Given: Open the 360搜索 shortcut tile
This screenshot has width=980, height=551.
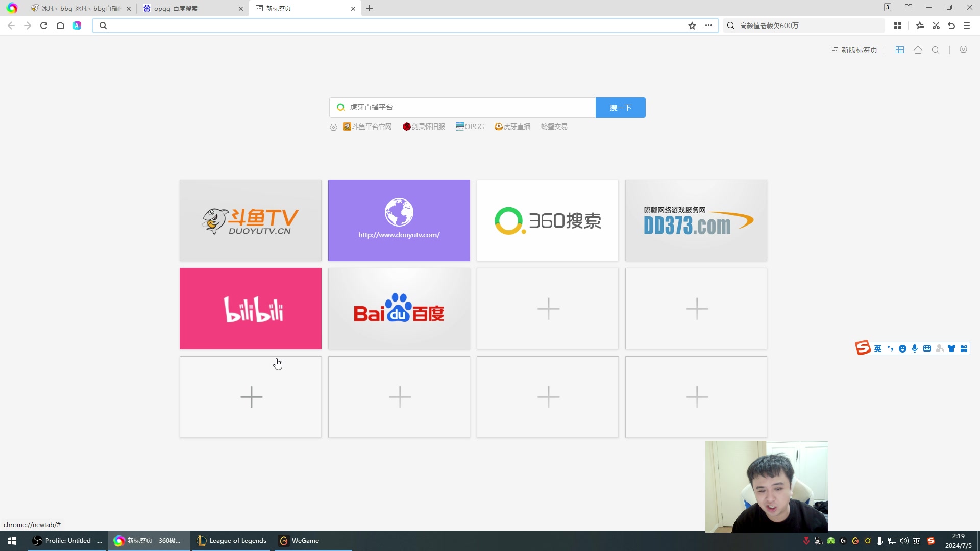Looking at the screenshot, I should [x=548, y=220].
